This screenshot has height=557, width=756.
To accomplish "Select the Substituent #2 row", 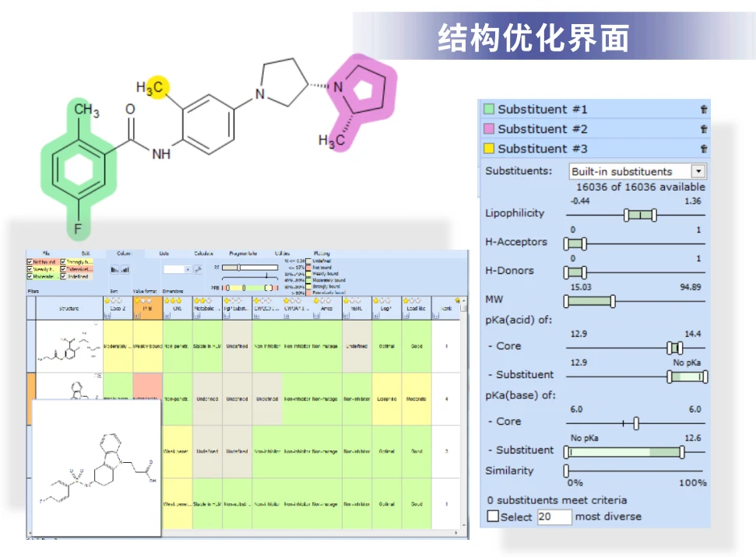I will point(595,129).
